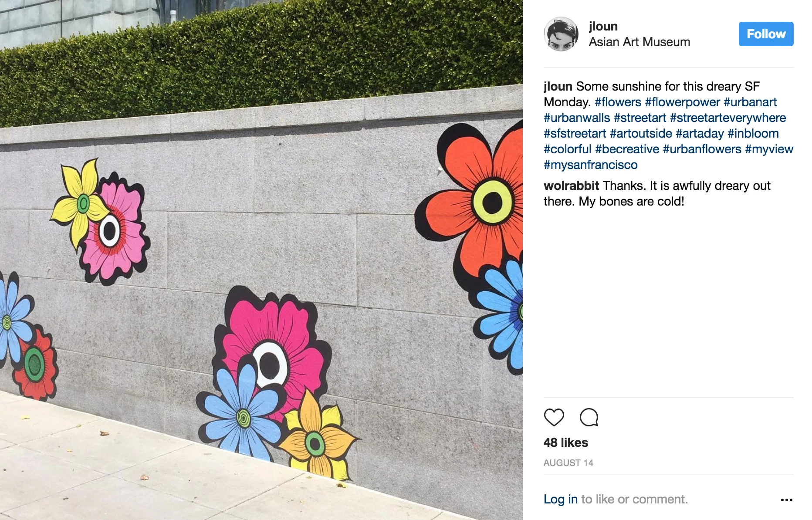Click the flower mural photo
The height and width of the screenshot is (520, 812).
coord(261,260)
